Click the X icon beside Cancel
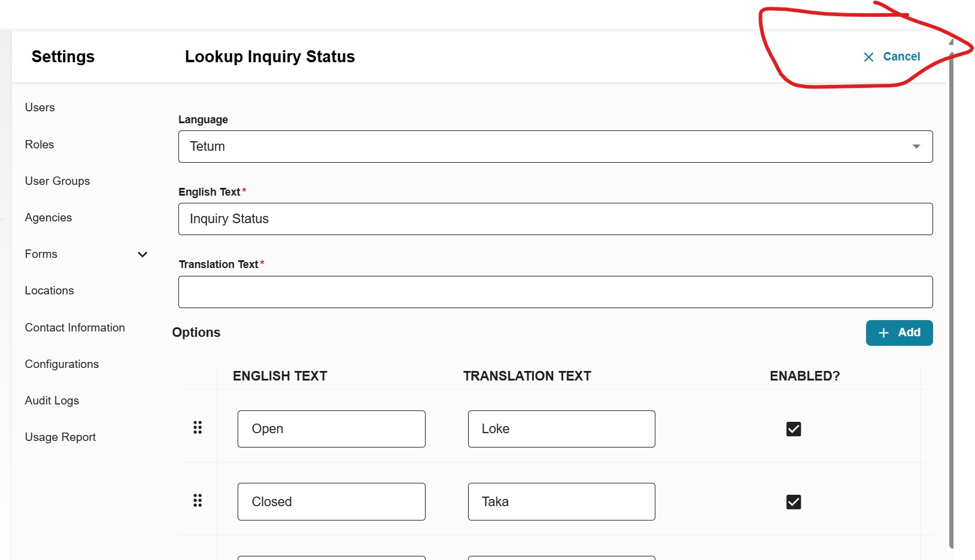The width and height of the screenshot is (975, 560). [x=868, y=57]
